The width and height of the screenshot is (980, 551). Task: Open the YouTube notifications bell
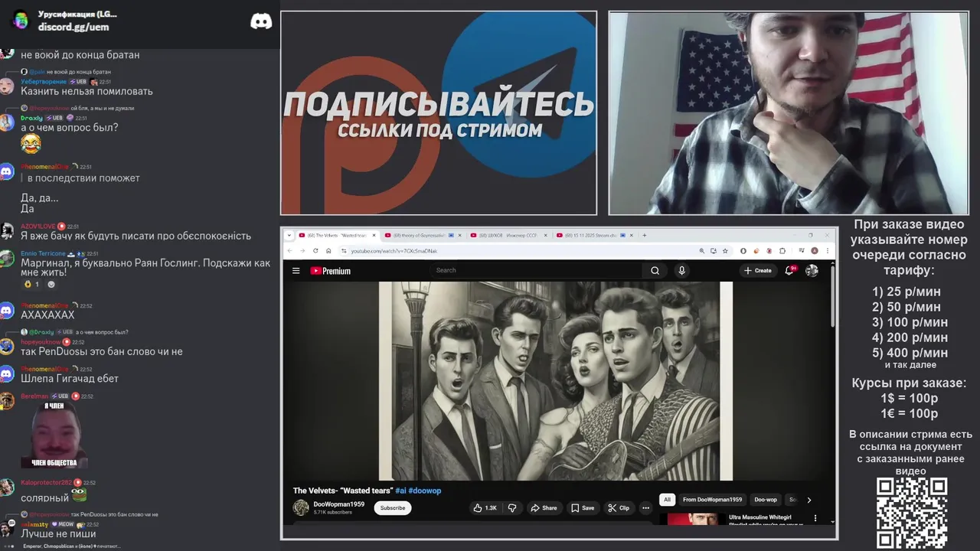(x=789, y=270)
